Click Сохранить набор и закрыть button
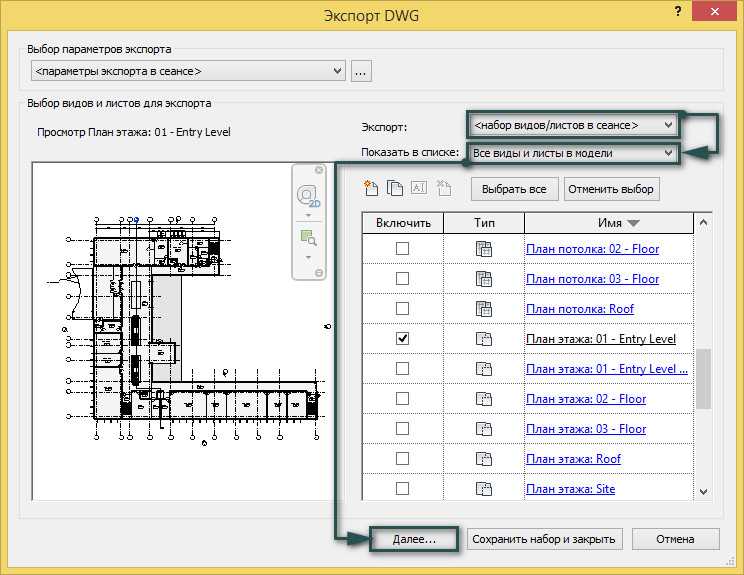Screen dimensions: 744x575 click(544, 539)
